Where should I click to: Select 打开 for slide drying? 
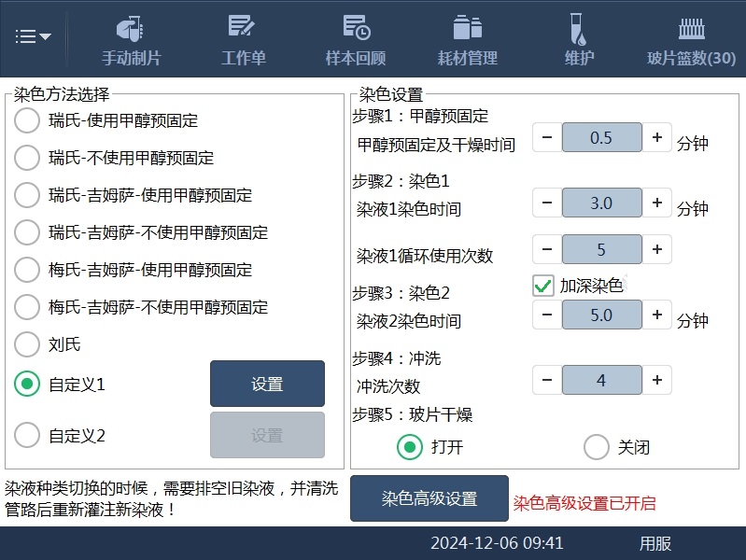tap(410, 447)
